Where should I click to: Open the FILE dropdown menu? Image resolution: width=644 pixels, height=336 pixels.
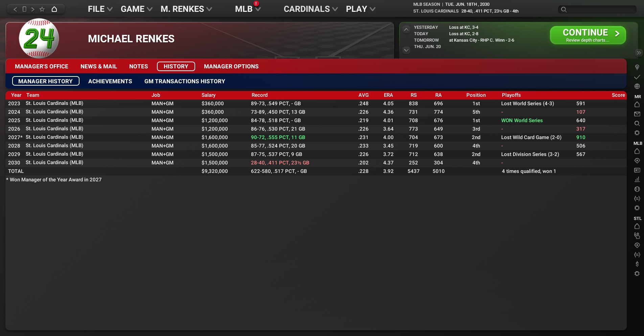pyautogui.click(x=100, y=9)
